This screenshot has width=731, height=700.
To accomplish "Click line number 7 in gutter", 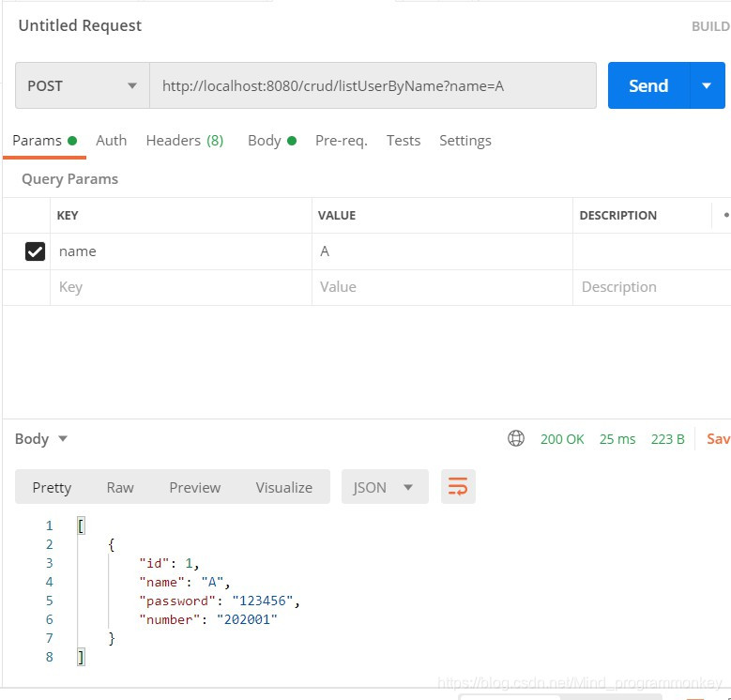I will [x=50, y=638].
